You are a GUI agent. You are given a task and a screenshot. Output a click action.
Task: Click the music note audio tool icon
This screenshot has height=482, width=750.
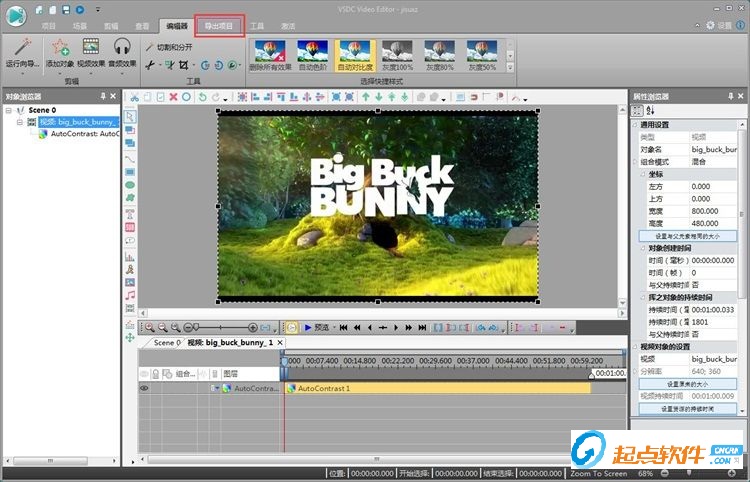130,296
